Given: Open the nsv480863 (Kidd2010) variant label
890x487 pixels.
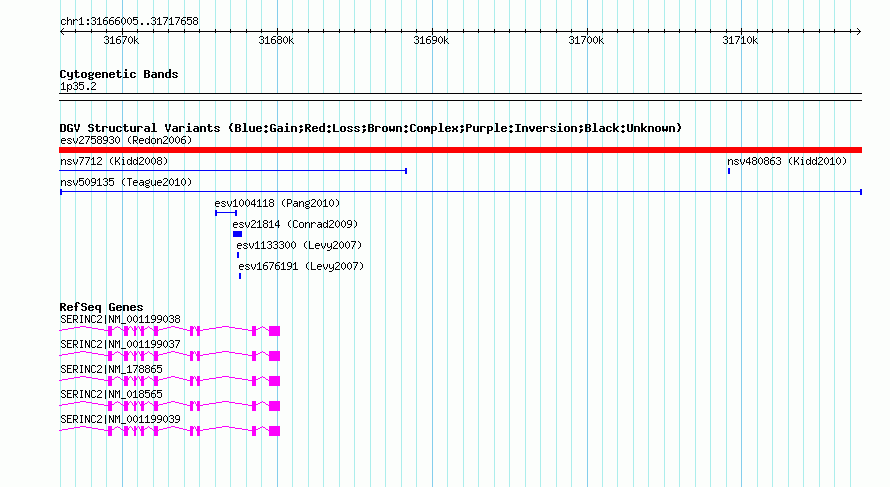Looking at the screenshot, I should pos(787,161).
